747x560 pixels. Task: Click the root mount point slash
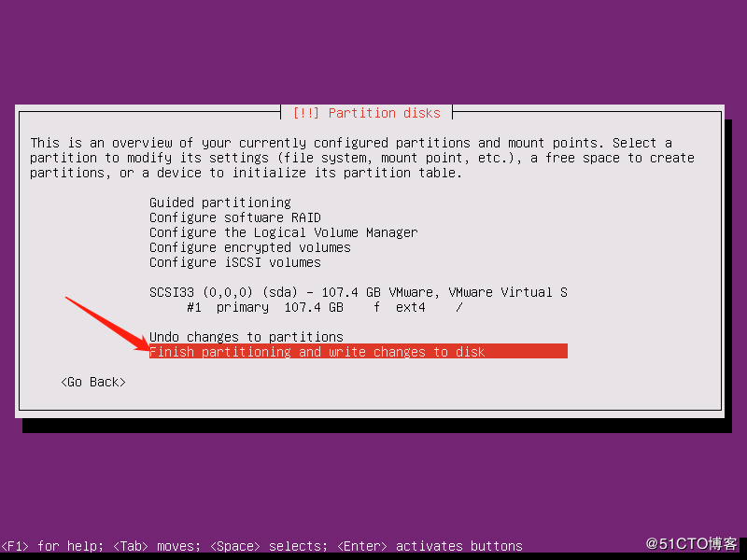click(x=458, y=307)
